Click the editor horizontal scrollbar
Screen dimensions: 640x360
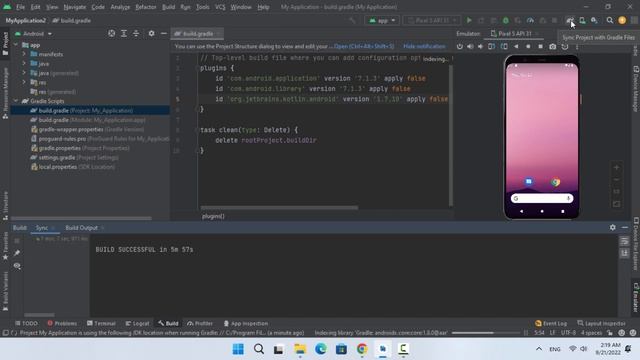tap(279, 207)
